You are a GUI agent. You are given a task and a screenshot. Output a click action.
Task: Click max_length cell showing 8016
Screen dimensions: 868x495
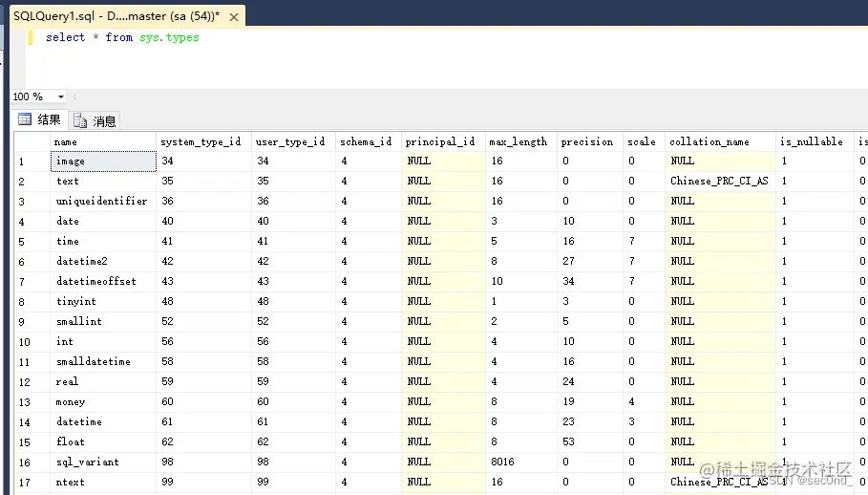click(x=521, y=462)
